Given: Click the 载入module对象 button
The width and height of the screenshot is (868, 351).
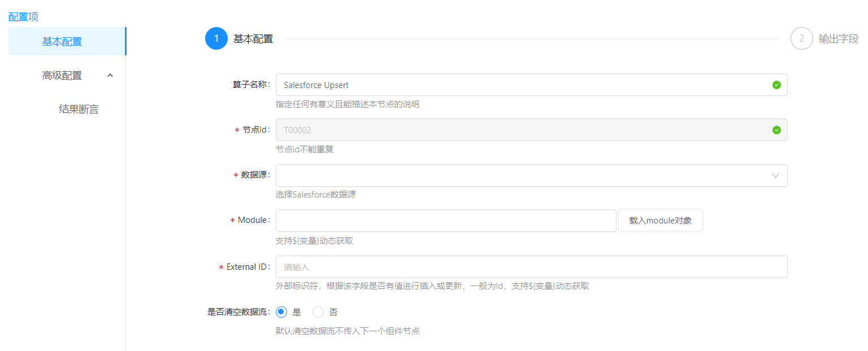Looking at the screenshot, I should pos(660,221).
